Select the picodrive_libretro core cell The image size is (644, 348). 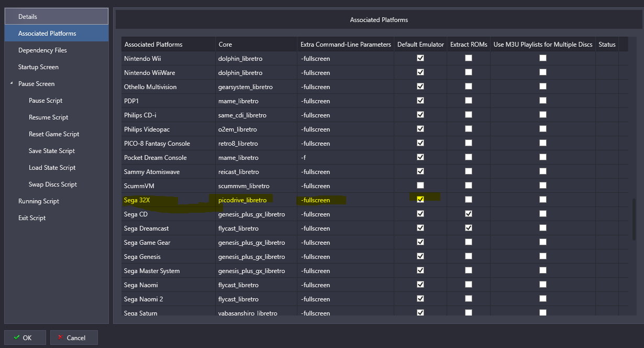point(256,200)
